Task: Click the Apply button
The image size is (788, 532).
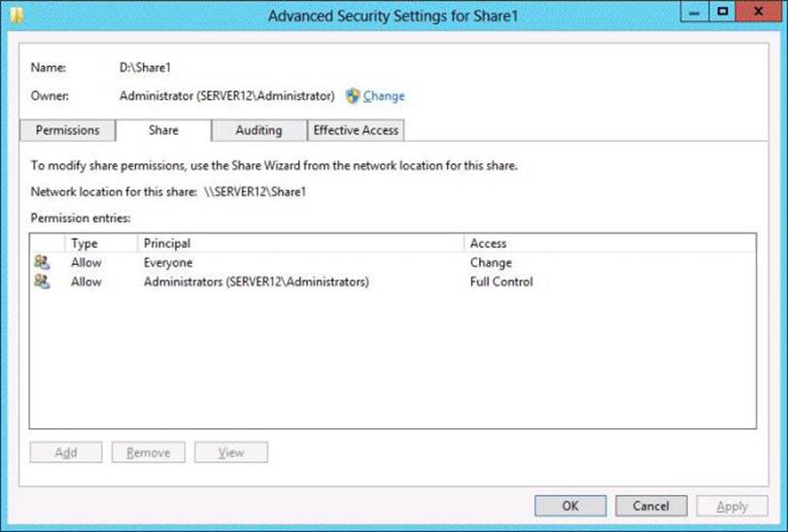Action: tap(732, 506)
